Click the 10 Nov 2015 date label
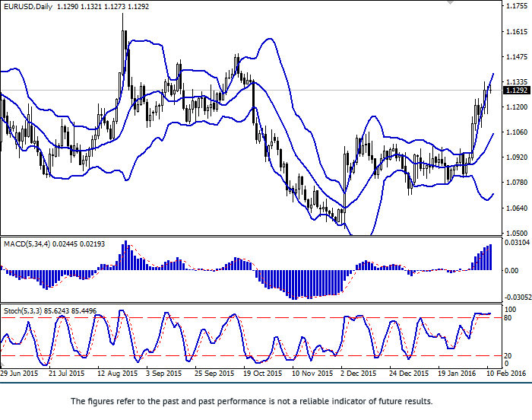The width and height of the screenshot is (532, 420). point(312,374)
